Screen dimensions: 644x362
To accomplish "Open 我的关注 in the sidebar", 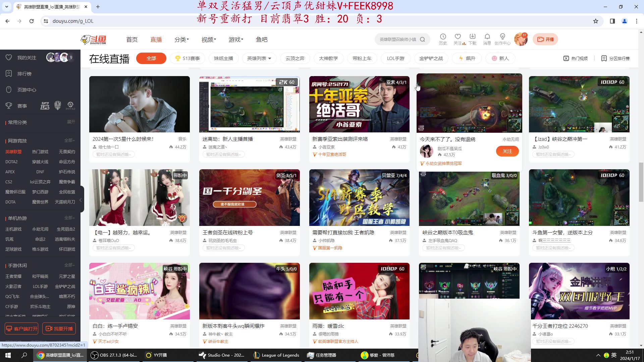I will (26, 58).
